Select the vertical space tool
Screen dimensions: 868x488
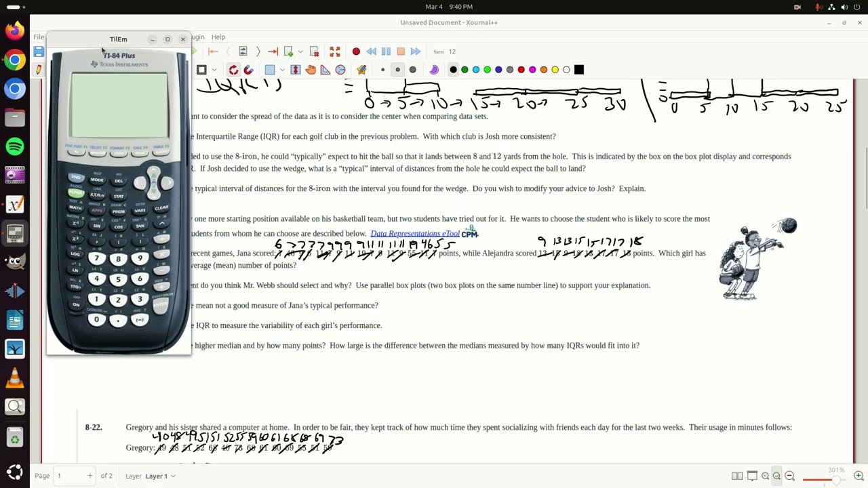[296, 70]
